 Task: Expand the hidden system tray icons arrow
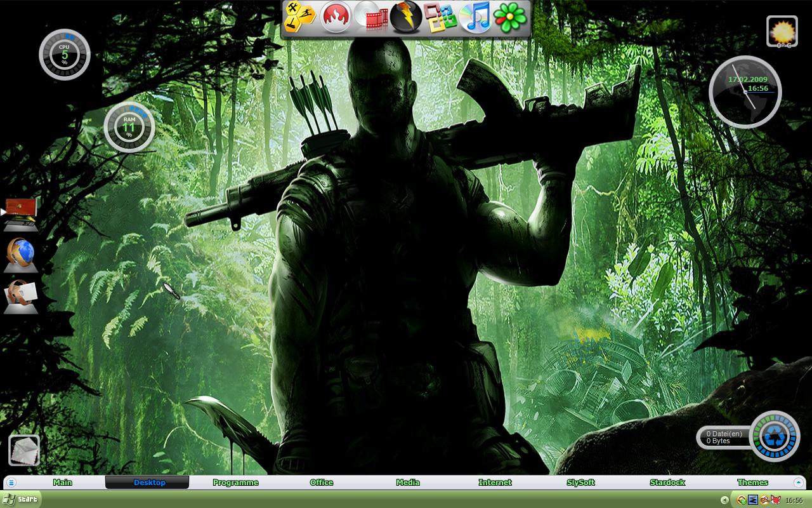pos(724,500)
